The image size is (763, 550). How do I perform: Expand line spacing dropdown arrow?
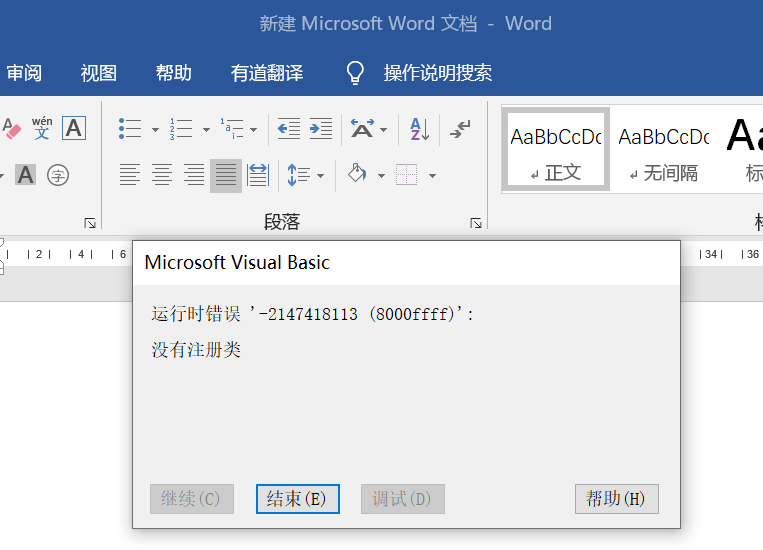coord(320,176)
